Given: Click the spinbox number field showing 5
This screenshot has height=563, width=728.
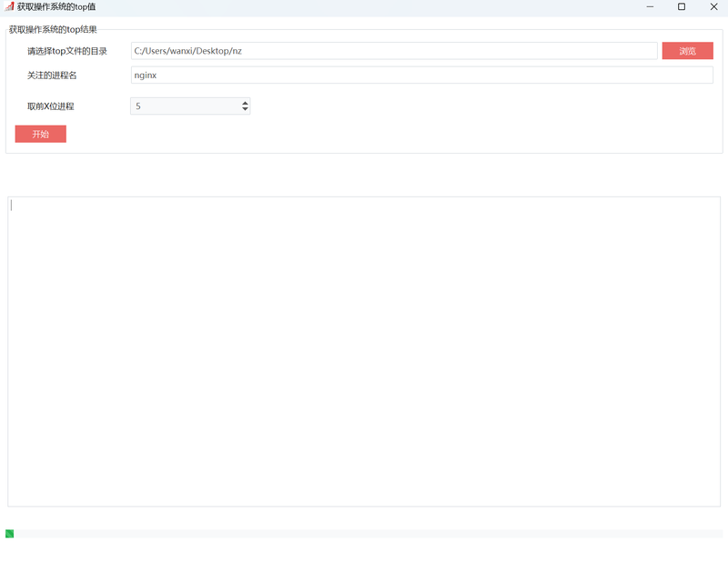Looking at the screenshot, I should click(186, 106).
